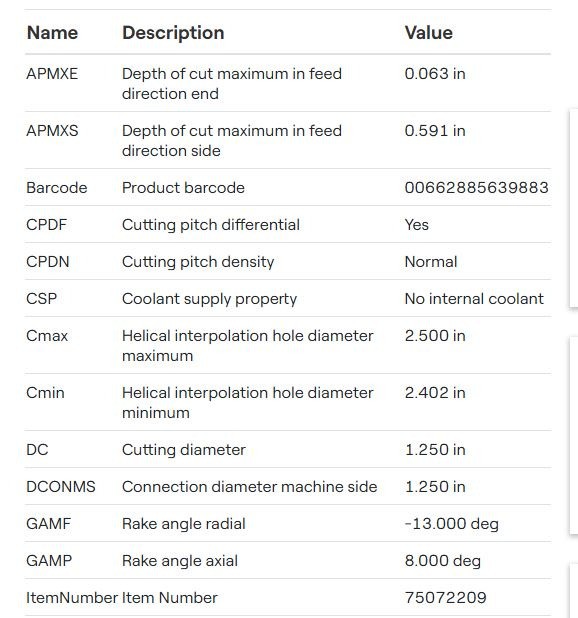
Task: Click the DC row name
Action: tap(37, 449)
